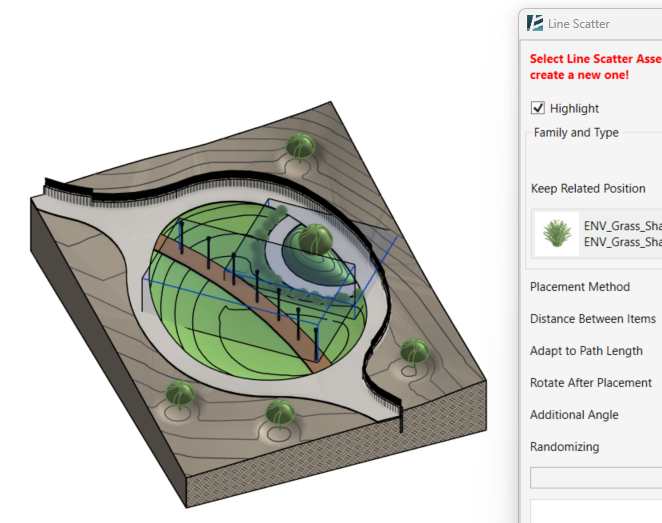Click the empty box at the dialog bottom
This screenshot has height=523, width=662.
(595, 510)
